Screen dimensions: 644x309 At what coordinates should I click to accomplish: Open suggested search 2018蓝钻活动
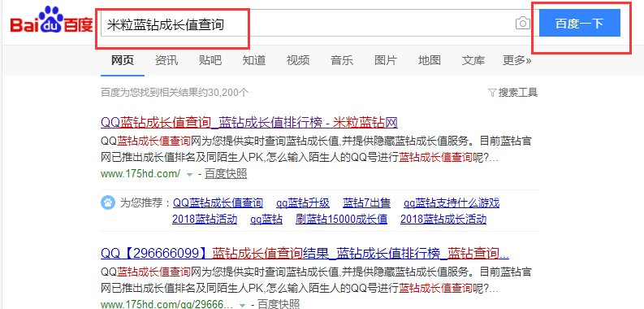pyautogui.click(x=205, y=219)
